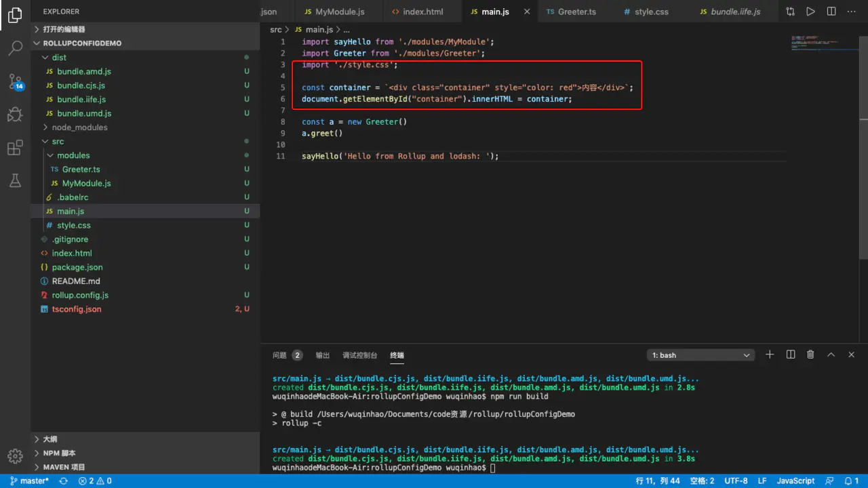Image resolution: width=868 pixels, height=488 pixels.
Task: Expand the node_modules folder
Action: (79, 127)
